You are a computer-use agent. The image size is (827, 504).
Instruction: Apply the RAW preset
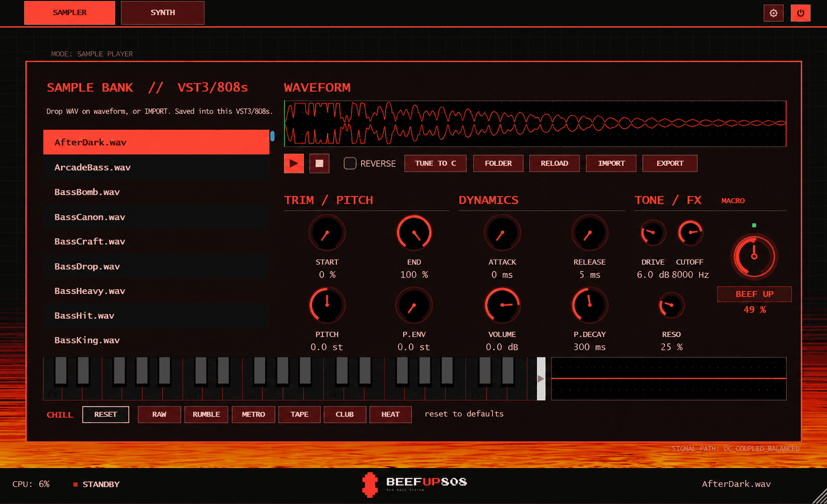[159, 414]
